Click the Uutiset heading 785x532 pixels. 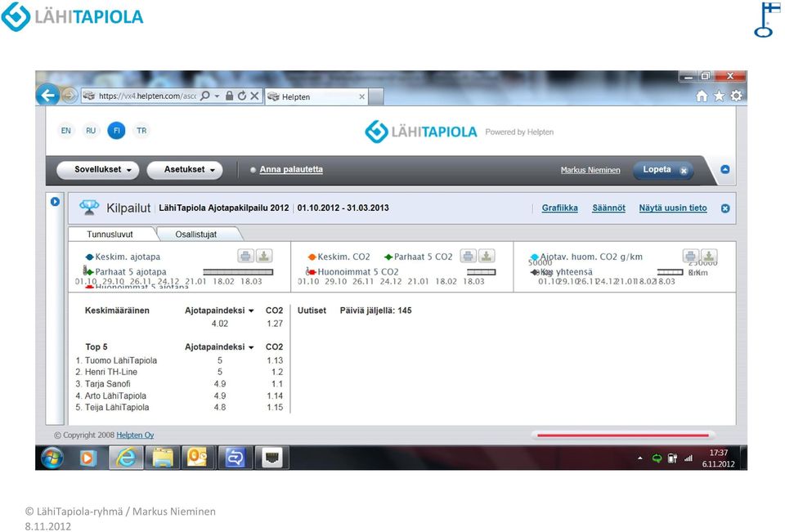312,311
